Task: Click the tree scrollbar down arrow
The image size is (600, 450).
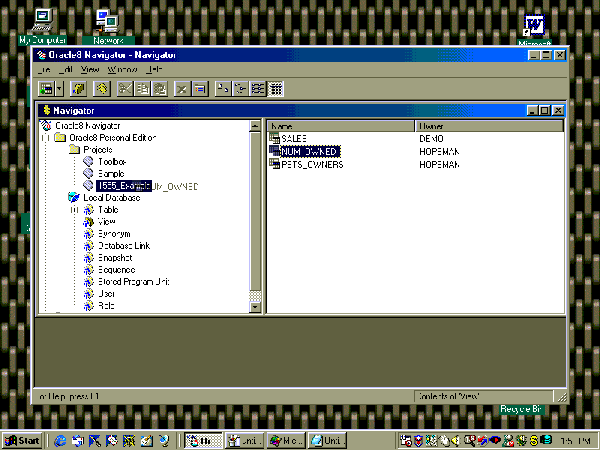Action: coord(255,307)
